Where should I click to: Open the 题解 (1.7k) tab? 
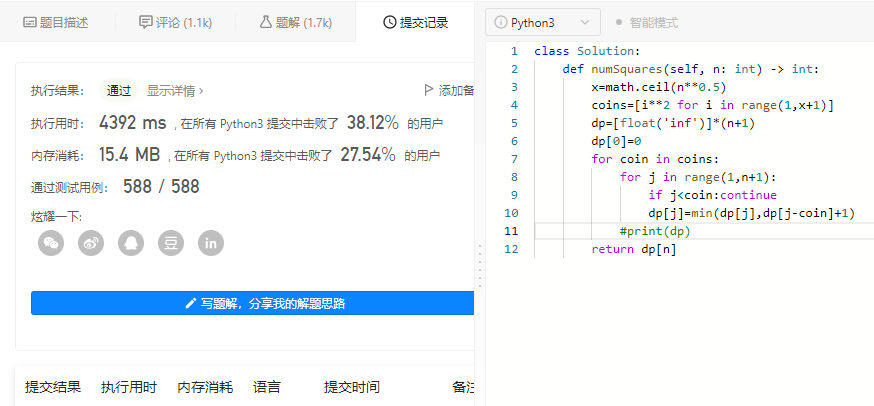[295, 23]
